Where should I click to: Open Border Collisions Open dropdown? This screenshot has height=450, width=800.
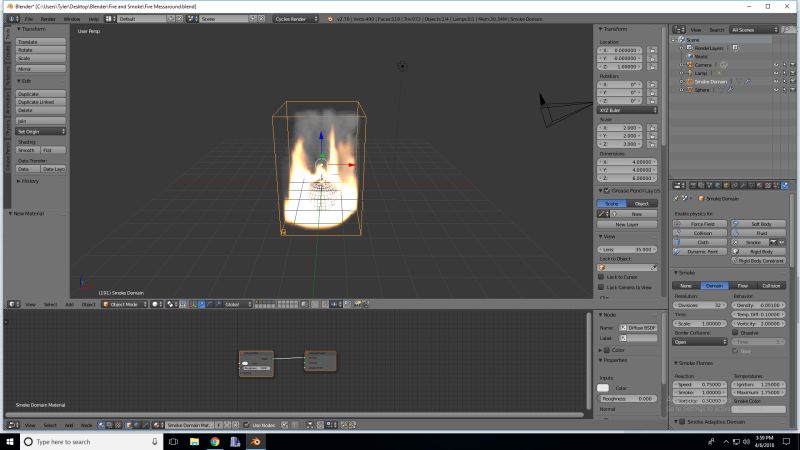tap(699, 342)
